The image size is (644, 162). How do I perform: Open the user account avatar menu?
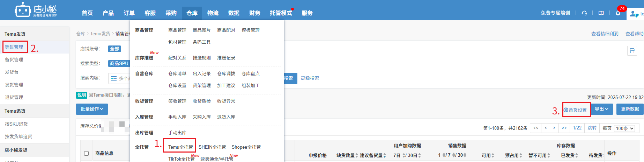[634, 14]
